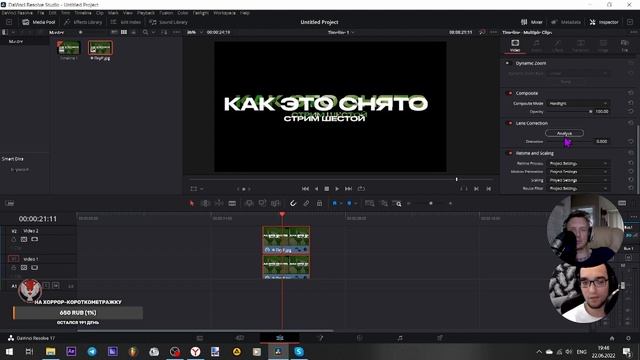Select the Dynamic Trim Mode tool
This screenshot has width=640, height=360.
(x=219, y=203)
